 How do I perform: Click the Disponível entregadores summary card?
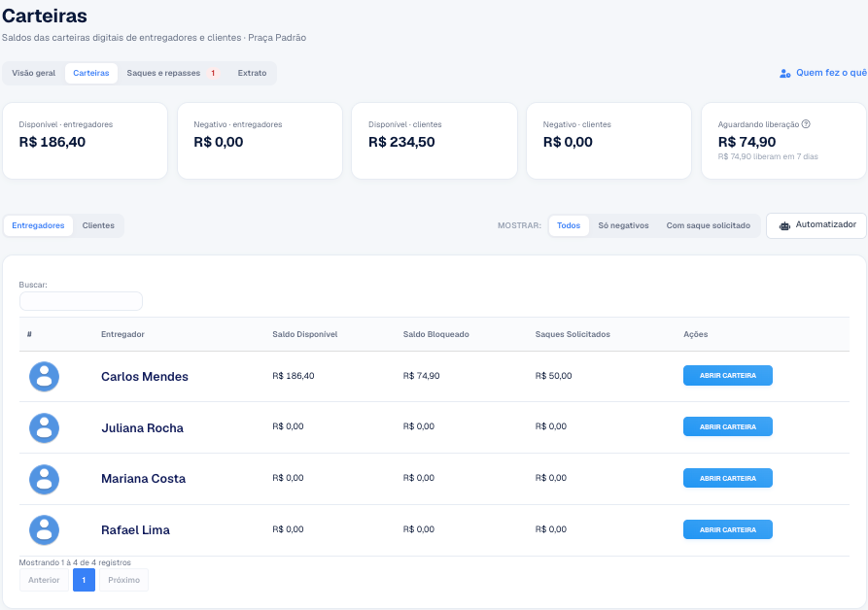(x=86, y=141)
